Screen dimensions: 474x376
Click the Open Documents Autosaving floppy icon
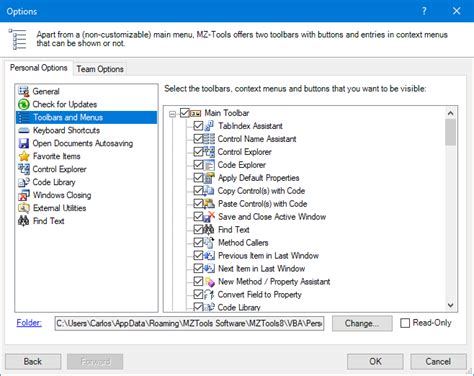[24, 143]
